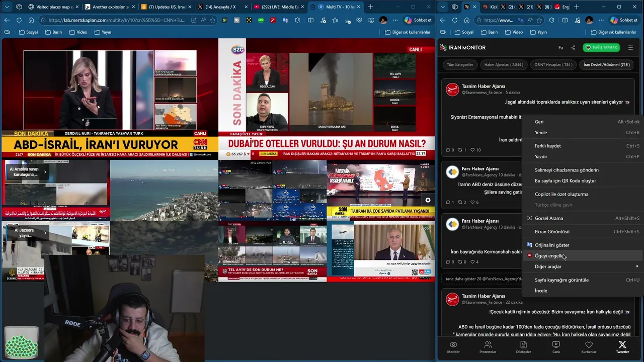Expand the Diğer araçlar submenu
Image resolution: width=644 pixels, height=362 pixels.
click(x=582, y=266)
